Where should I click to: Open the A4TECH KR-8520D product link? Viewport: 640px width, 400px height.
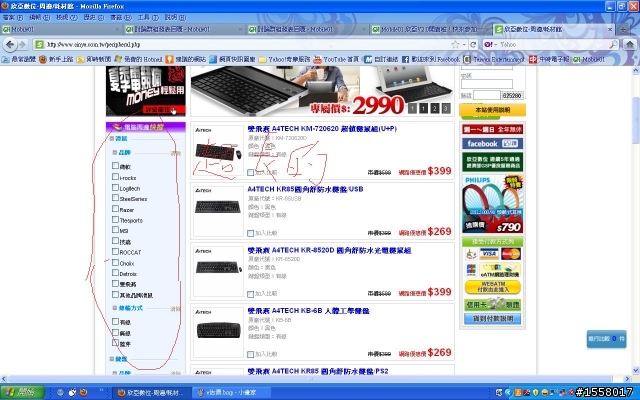click(329, 250)
